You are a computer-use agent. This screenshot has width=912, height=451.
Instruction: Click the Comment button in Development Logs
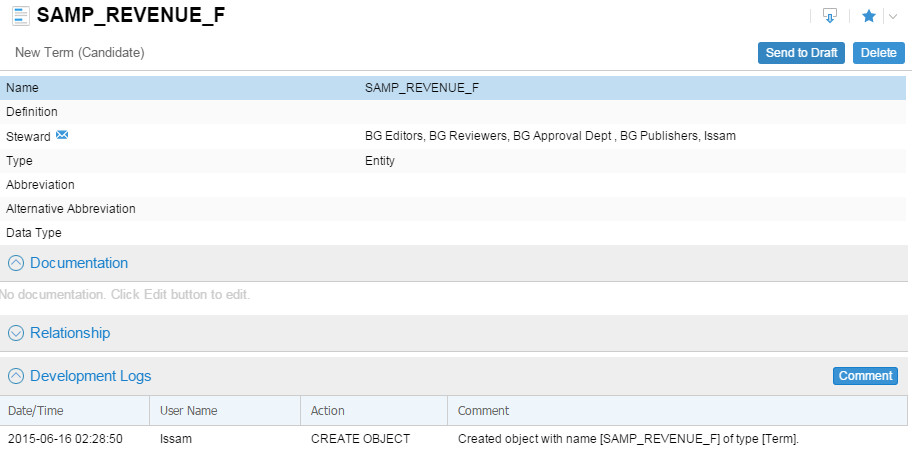coord(865,376)
